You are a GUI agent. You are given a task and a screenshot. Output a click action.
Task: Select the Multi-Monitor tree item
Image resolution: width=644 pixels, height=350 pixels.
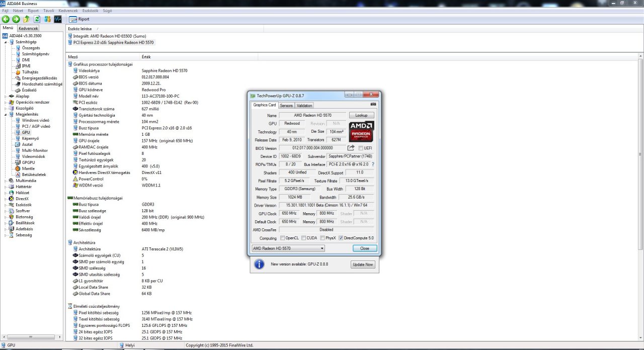tap(35, 150)
